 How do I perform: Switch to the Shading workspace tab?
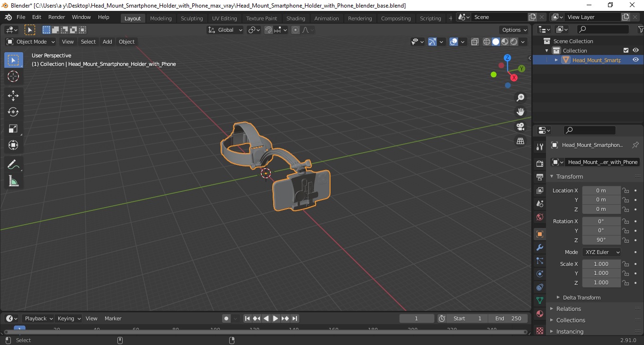click(295, 18)
